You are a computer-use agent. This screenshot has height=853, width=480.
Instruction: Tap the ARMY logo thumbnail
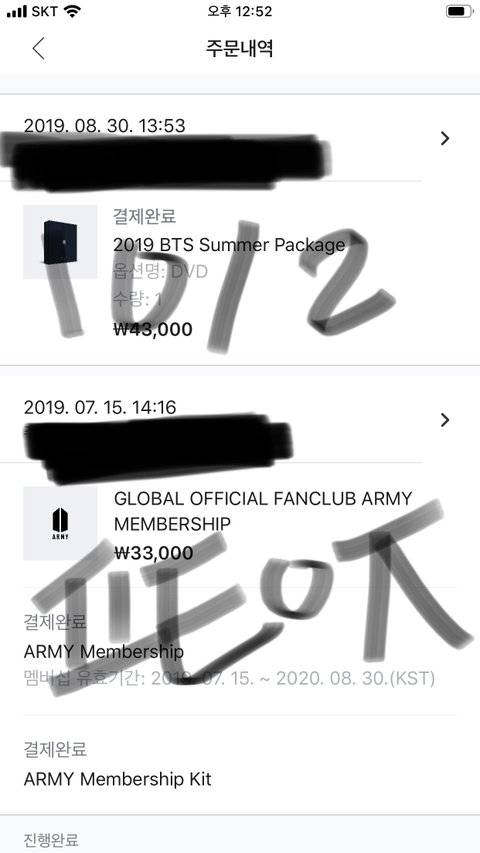point(60,523)
